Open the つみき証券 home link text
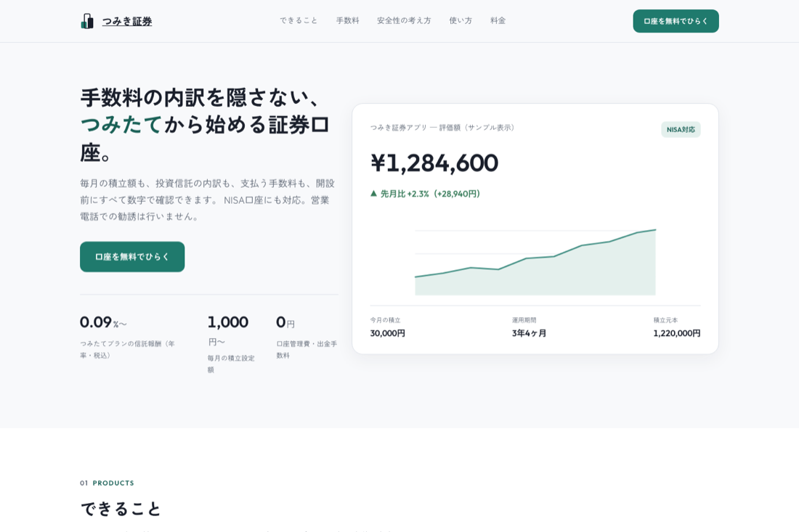The width and height of the screenshot is (799, 532). coord(127,21)
